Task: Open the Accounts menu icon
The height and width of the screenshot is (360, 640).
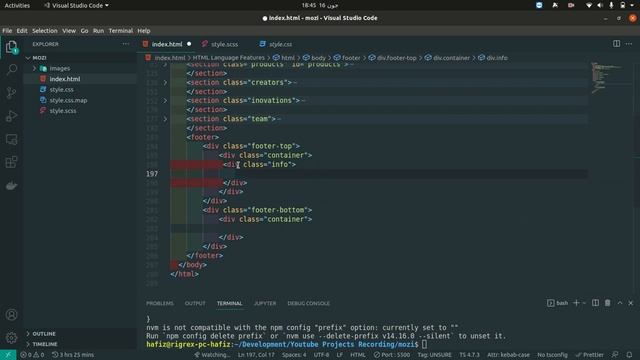Action: click(11, 315)
